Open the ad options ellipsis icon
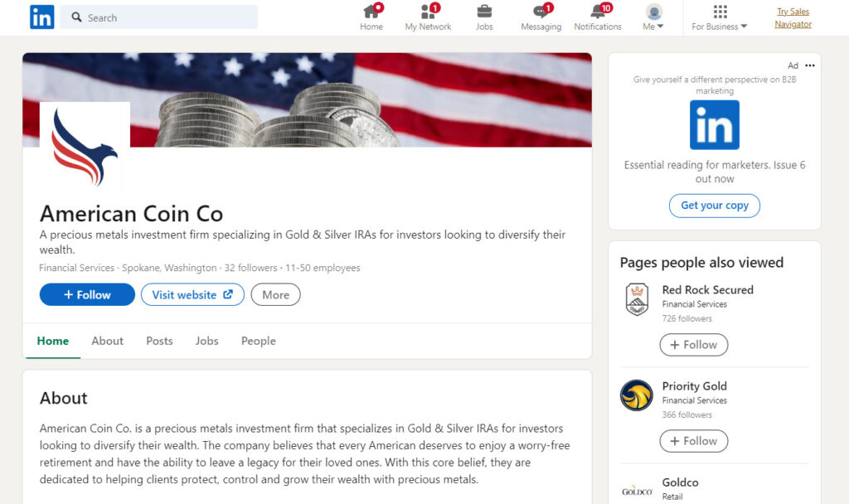 point(809,65)
